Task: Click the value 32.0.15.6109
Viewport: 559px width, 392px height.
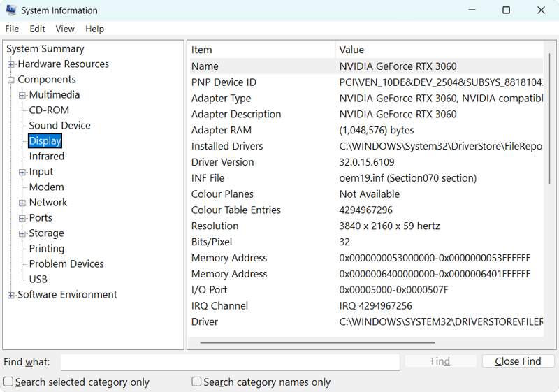Action: [x=367, y=162]
